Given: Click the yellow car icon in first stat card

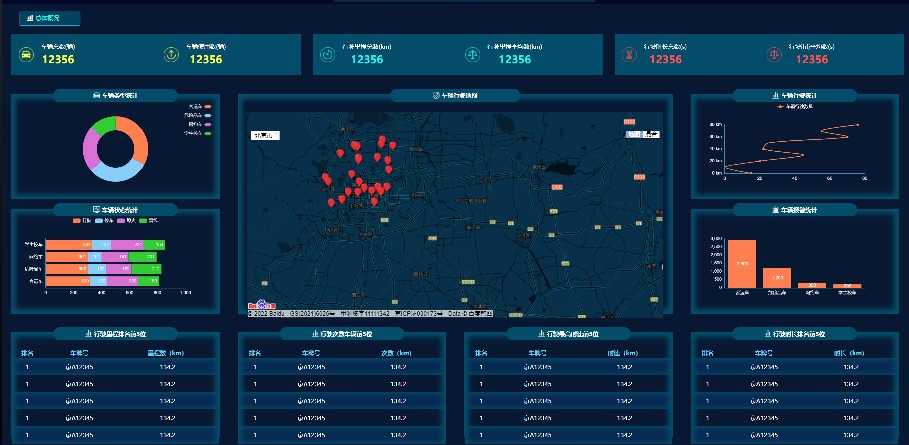Looking at the screenshot, I should tap(26, 54).
